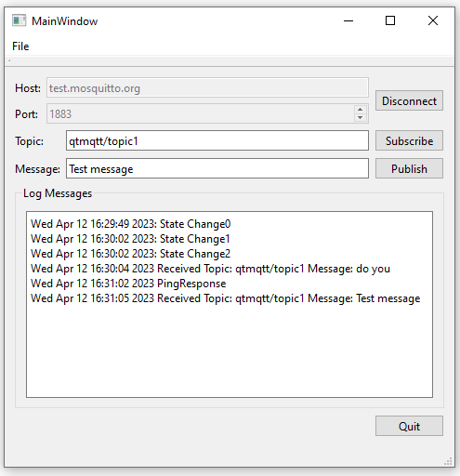The image size is (460, 476).
Task: Click the Disconnect button
Action: (x=409, y=100)
